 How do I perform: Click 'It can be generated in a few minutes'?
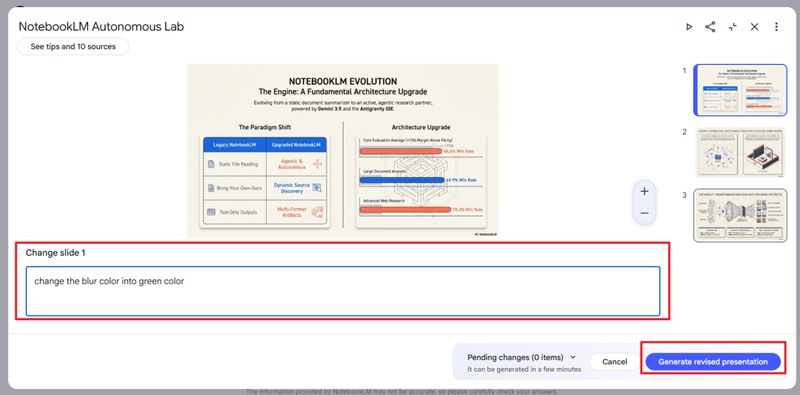point(524,369)
